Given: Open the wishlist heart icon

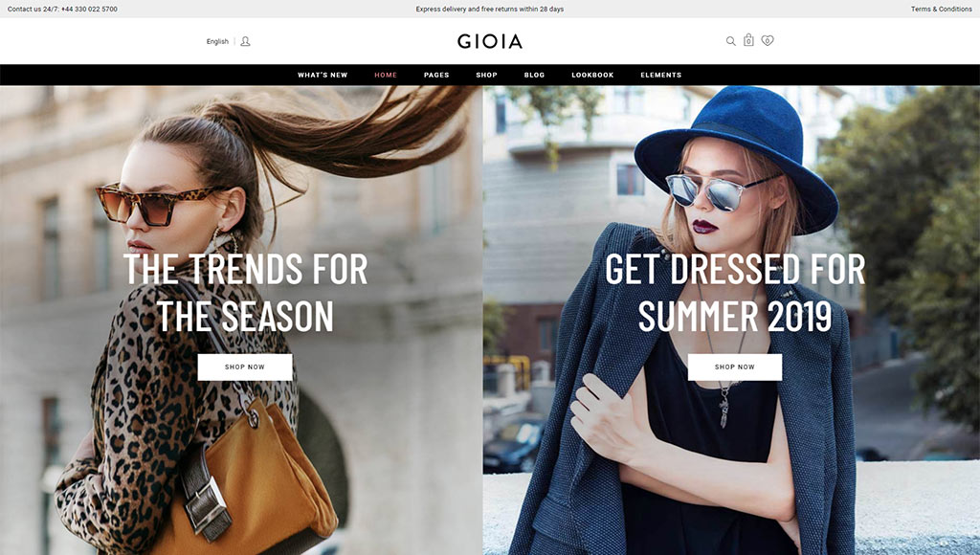Looking at the screenshot, I should coord(768,40).
